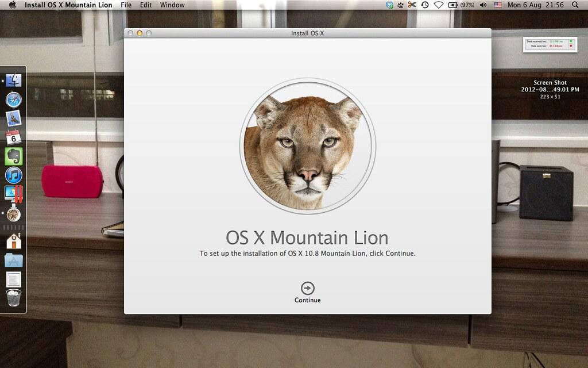Image resolution: width=588 pixels, height=368 pixels.
Task: Open the Home folder in dock
Action: [13, 240]
